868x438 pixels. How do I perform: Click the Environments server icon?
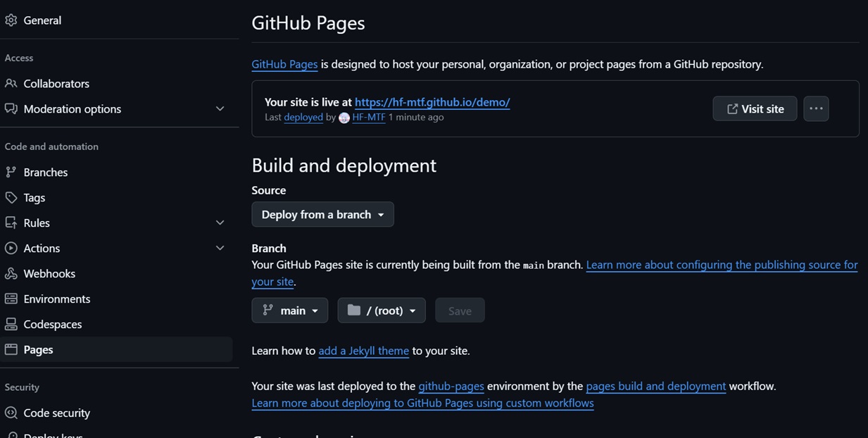point(11,299)
